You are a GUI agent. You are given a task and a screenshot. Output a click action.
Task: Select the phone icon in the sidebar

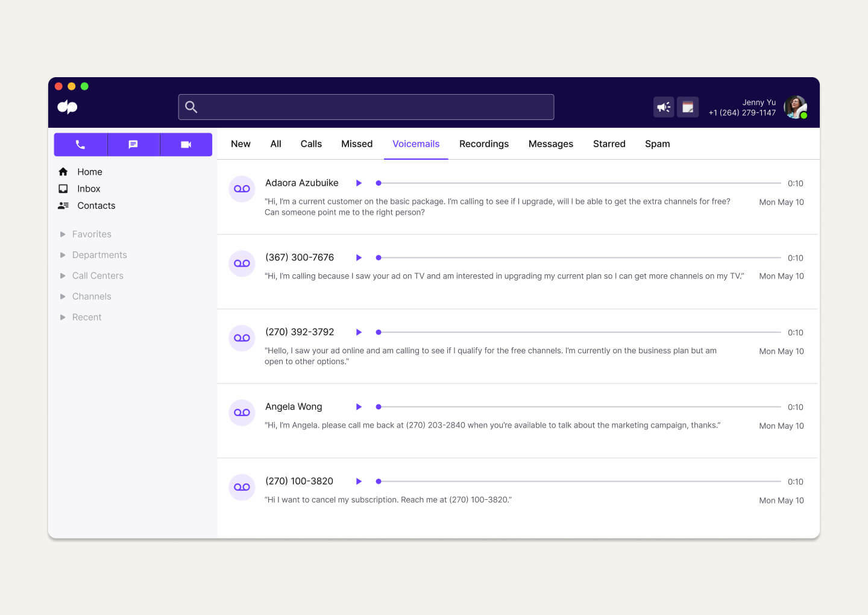click(80, 144)
